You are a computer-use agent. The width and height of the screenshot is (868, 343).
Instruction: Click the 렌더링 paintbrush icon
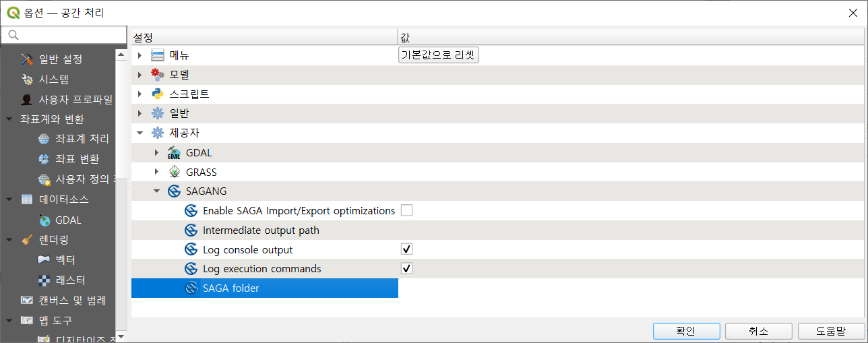pyautogui.click(x=27, y=240)
